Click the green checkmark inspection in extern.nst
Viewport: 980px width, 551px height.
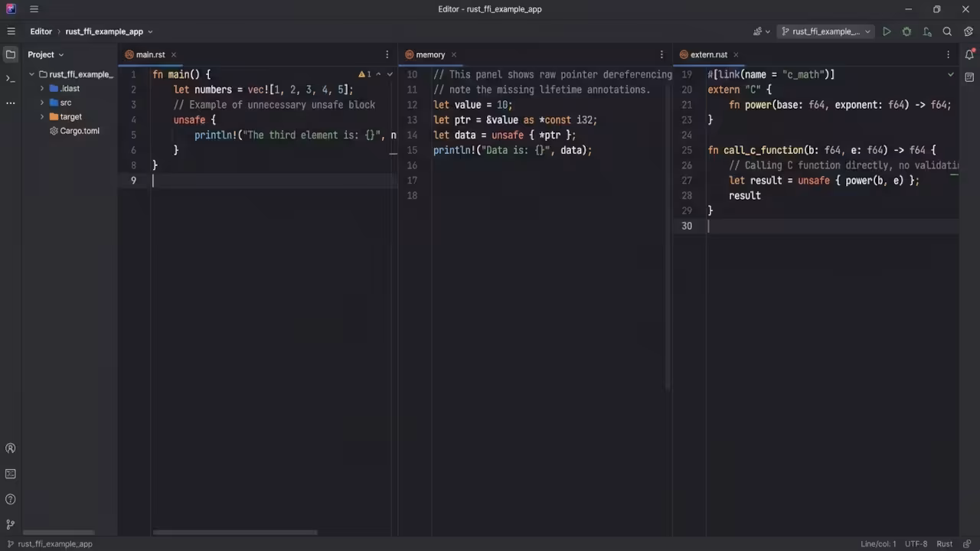point(951,74)
